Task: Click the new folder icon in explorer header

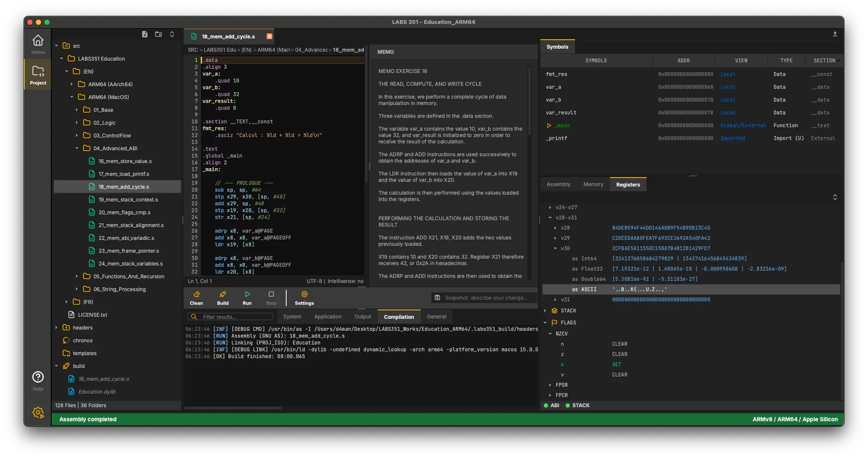Action: click(158, 34)
